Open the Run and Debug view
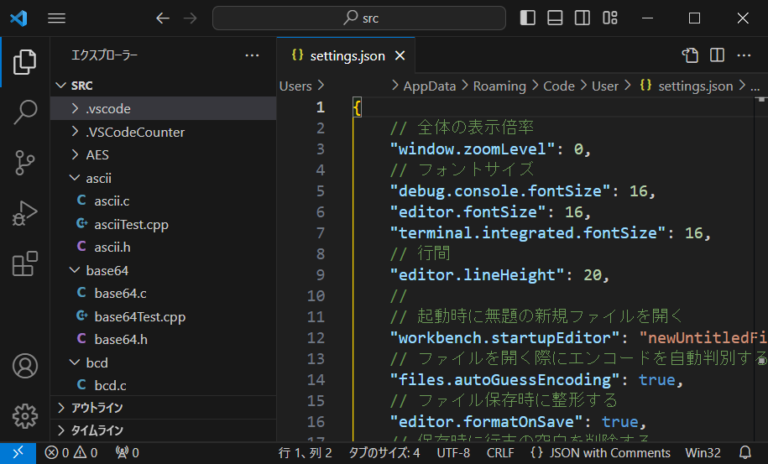This screenshot has height=464, width=768. coord(25,214)
